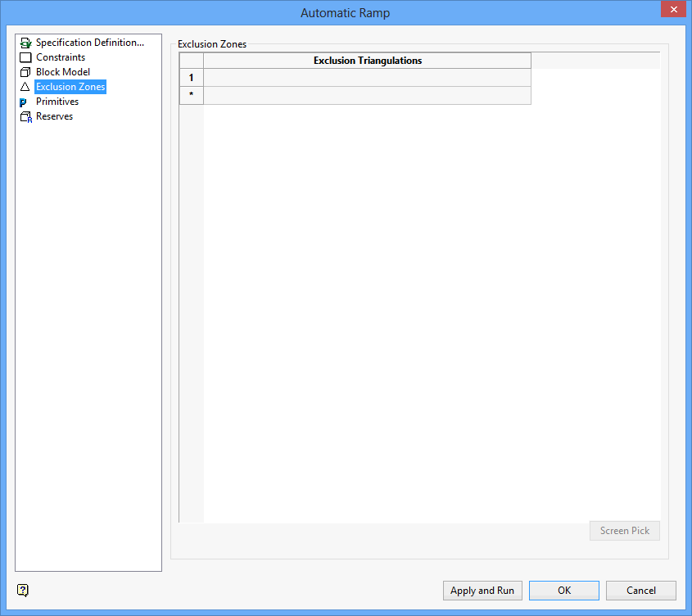Select the asterisk new-row header
This screenshot has width=692, height=616.
click(191, 95)
